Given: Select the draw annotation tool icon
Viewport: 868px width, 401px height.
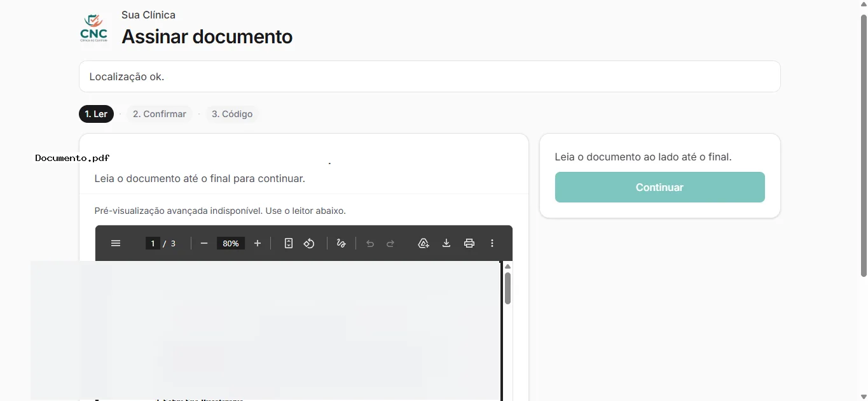Looking at the screenshot, I should coord(341,243).
